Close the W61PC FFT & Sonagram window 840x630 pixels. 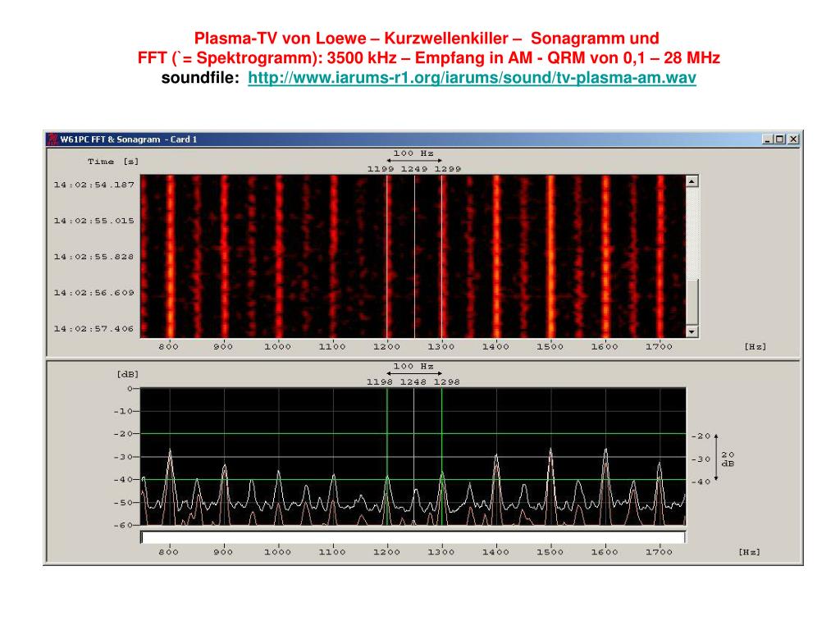click(793, 139)
